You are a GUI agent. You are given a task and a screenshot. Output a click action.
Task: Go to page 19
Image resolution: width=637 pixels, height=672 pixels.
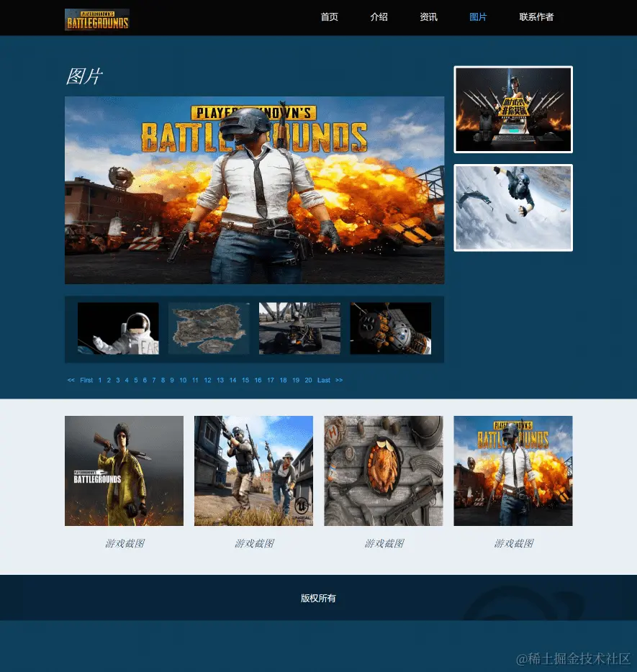pos(296,380)
